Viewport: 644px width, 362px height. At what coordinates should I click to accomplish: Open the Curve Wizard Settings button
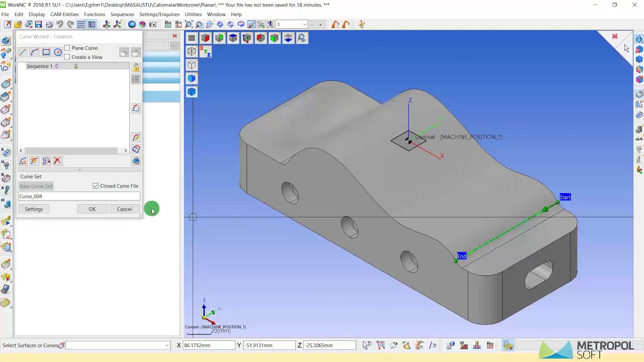(x=34, y=209)
